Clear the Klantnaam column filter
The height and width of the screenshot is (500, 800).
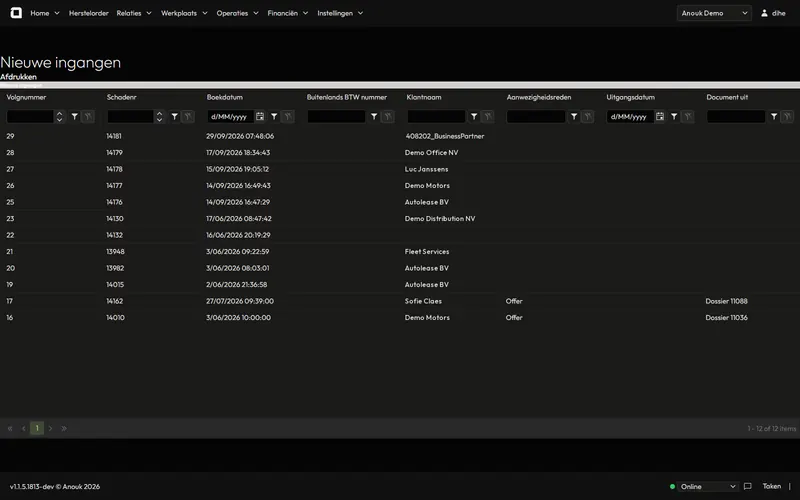click(488, 117)
